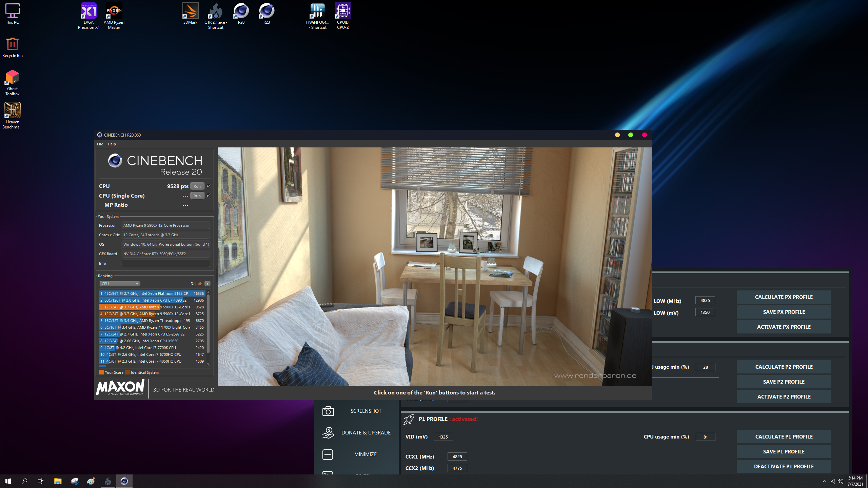The width and height of the screenshot is (868, 488).
Task: Click CALCULATE PX PROFILE button
Action: coord(784,297)
